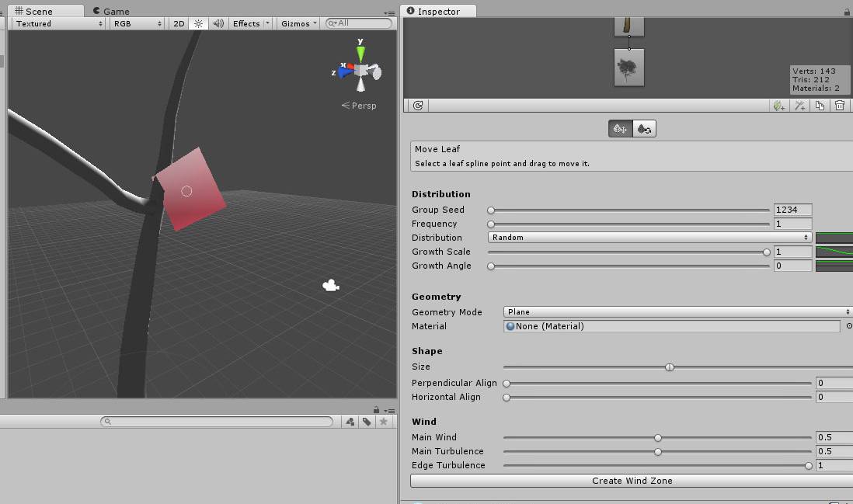The image size is (853, 504).
Task: Toggle scene lighting sun button
Action: point(198,23)
